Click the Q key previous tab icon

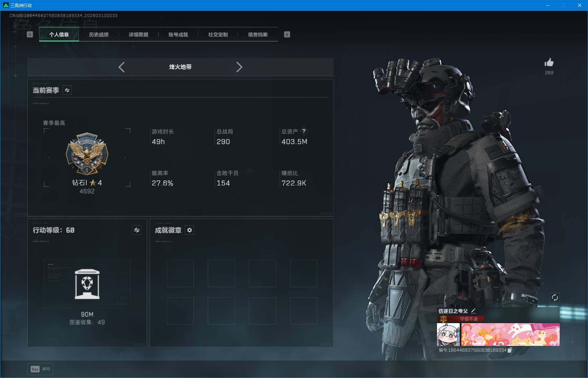pyautogui.click(x=30, y=34)
